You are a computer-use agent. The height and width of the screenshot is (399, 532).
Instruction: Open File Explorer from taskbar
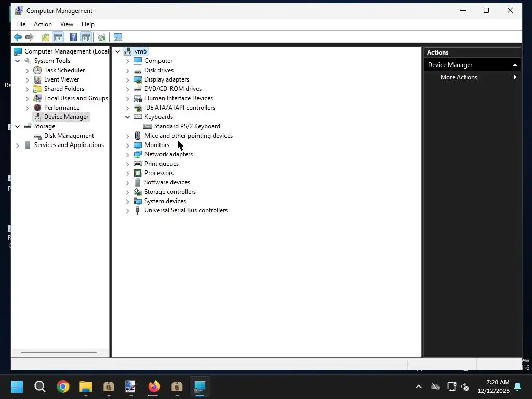click(x=86, y=387)
